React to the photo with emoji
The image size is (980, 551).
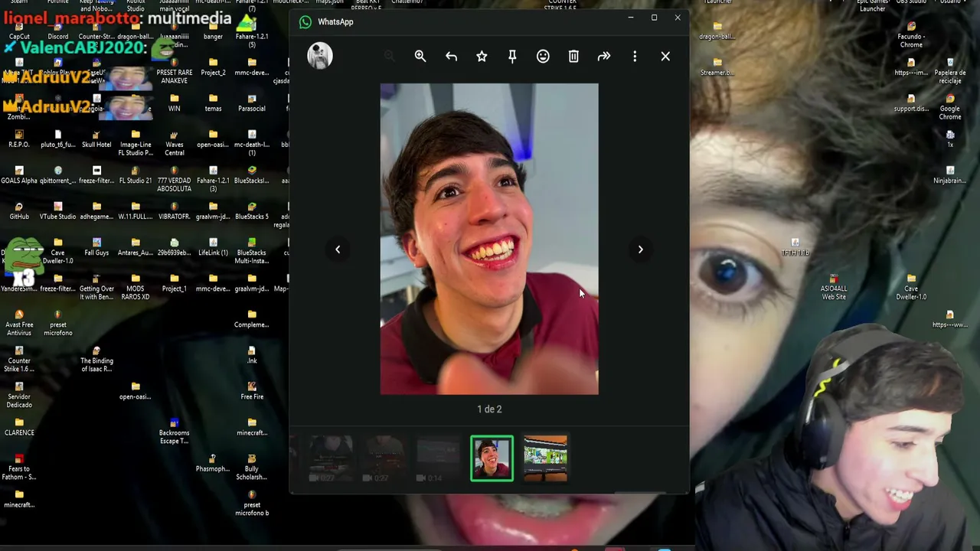(543, 56)
